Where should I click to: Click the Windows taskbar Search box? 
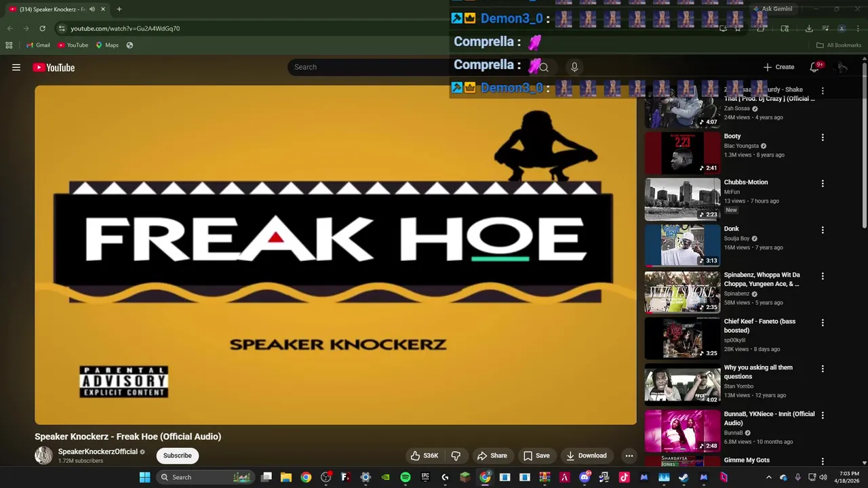205,477
